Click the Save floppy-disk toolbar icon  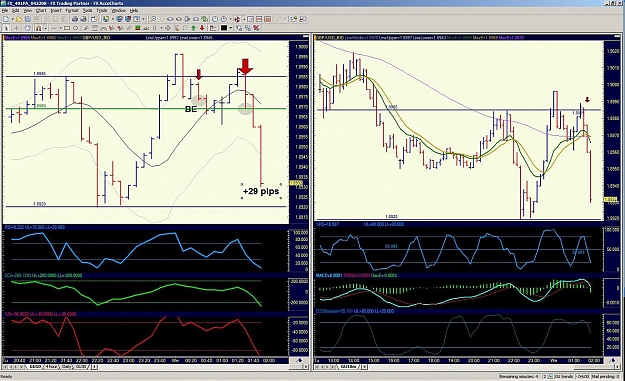28,19
